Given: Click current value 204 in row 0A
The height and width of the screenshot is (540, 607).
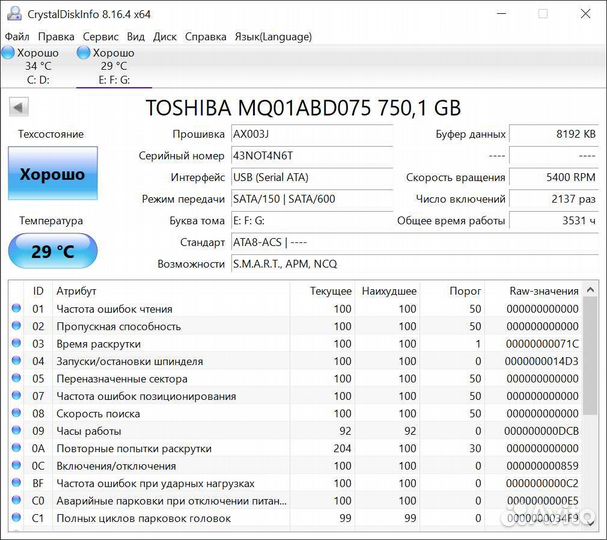Looking at the screenshot, I should point(342,448).
